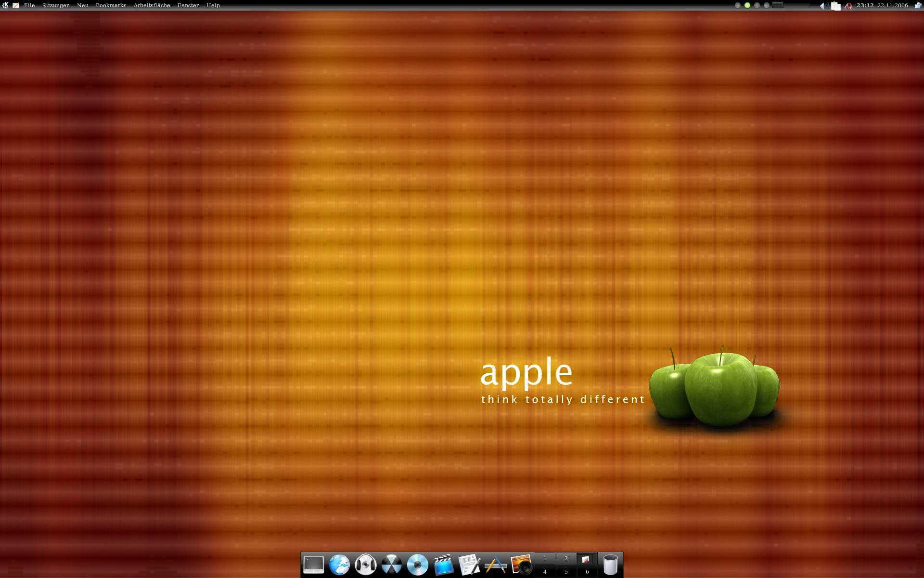The image size is (924, 578).
Task: Open the Bookmarks menu
Action: tap(111, 5)
